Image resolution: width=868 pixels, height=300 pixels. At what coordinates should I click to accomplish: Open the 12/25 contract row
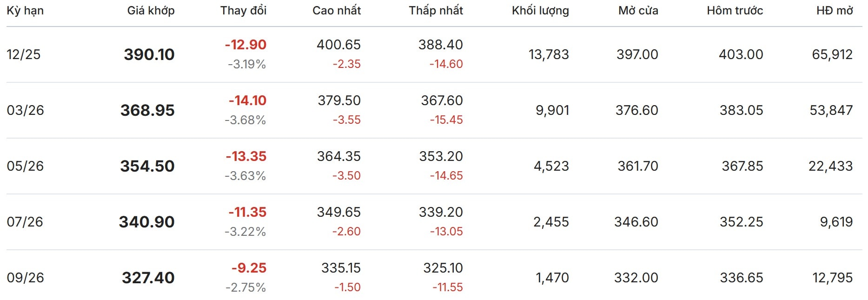tap(24, 54)
